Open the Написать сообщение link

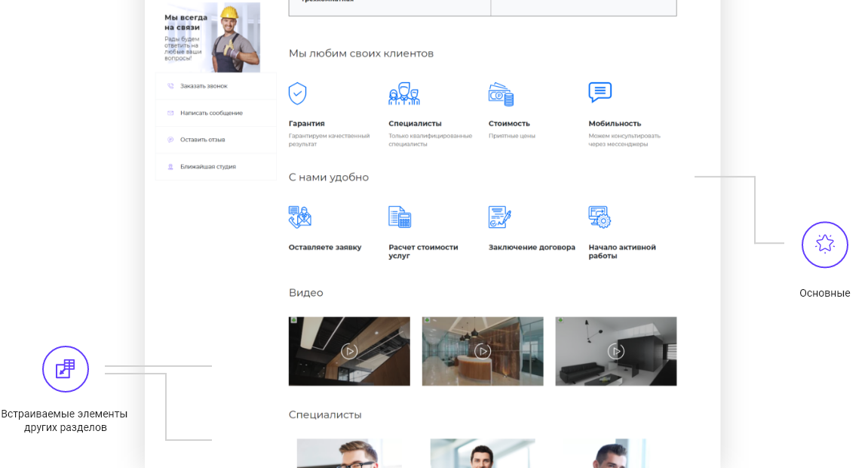211,113
